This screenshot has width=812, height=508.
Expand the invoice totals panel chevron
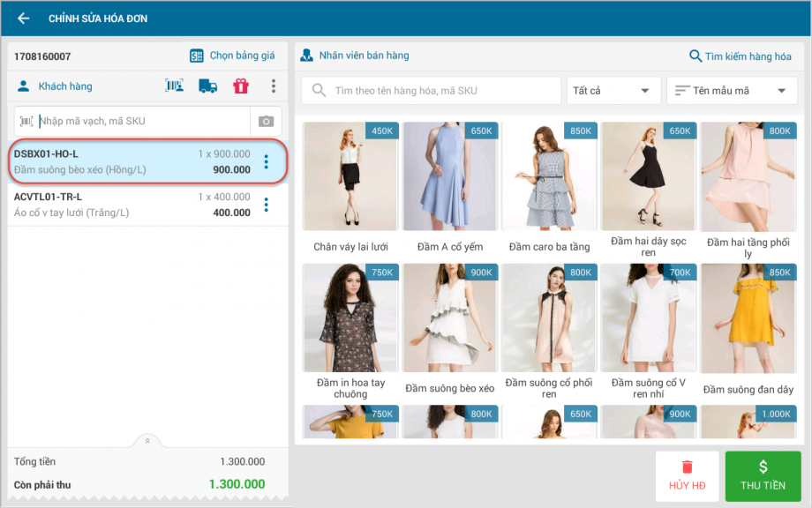click(x=147, y=441)
